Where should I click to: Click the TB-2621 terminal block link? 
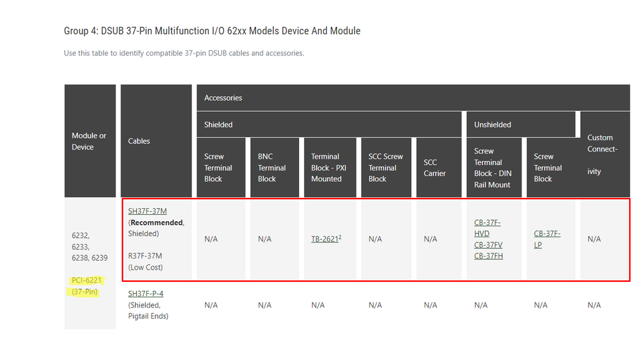(x=324, y=239)
